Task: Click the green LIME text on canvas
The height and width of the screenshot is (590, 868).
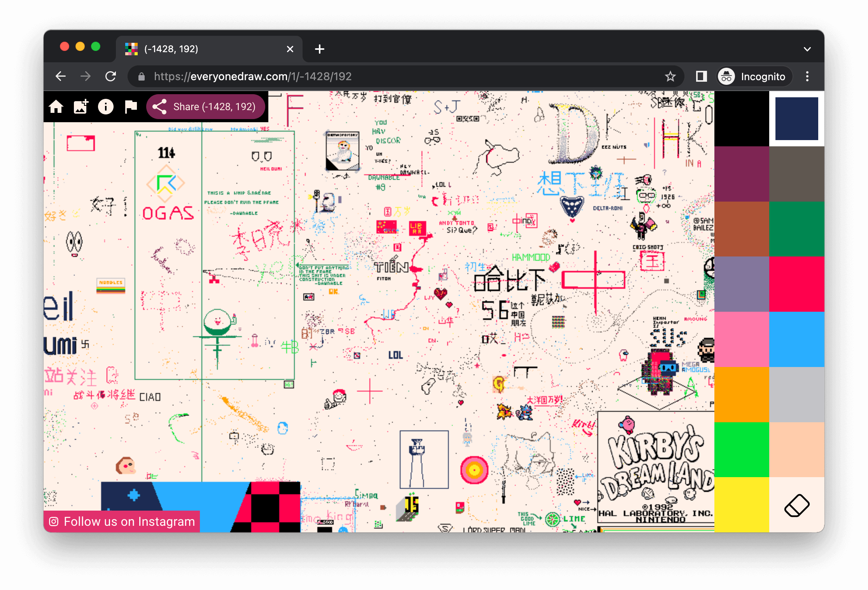Action: (574, 519)
